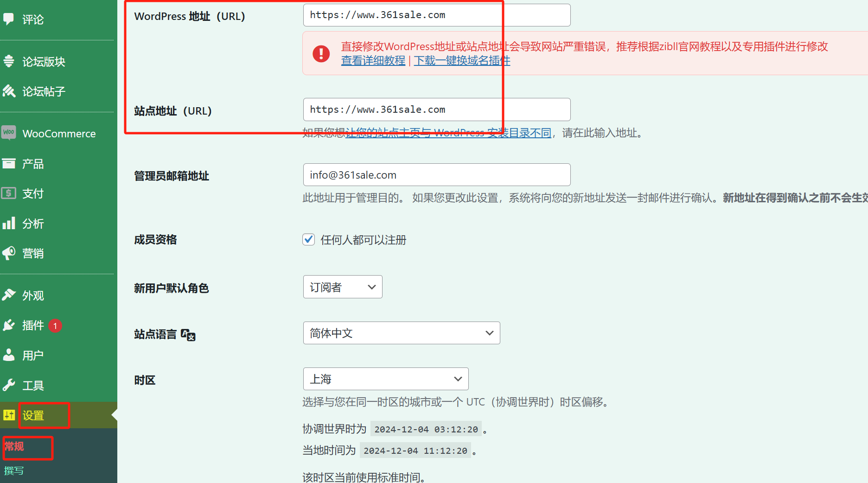Open the 撰写 submenu item
Image resolution: width=868 pixels, height=483 pixels.
coord(14,470)
